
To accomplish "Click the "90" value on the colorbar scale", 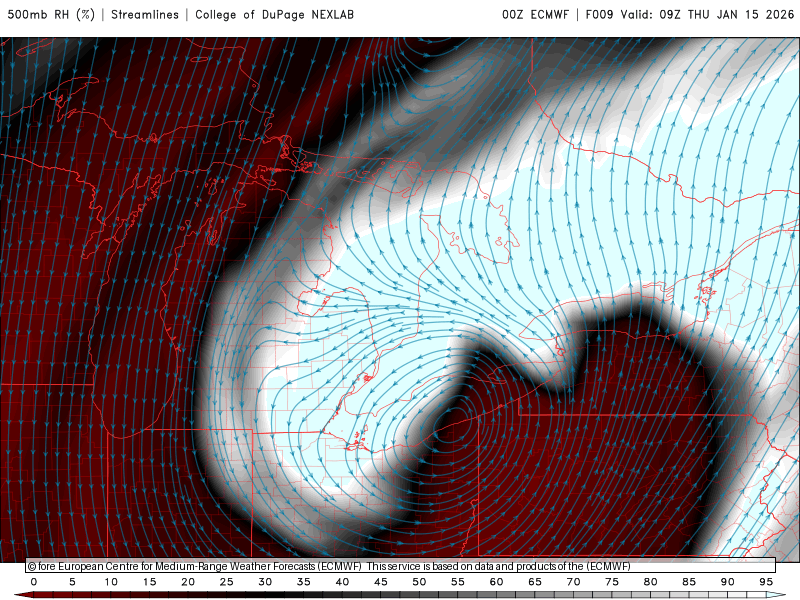I will click(728, 582).
